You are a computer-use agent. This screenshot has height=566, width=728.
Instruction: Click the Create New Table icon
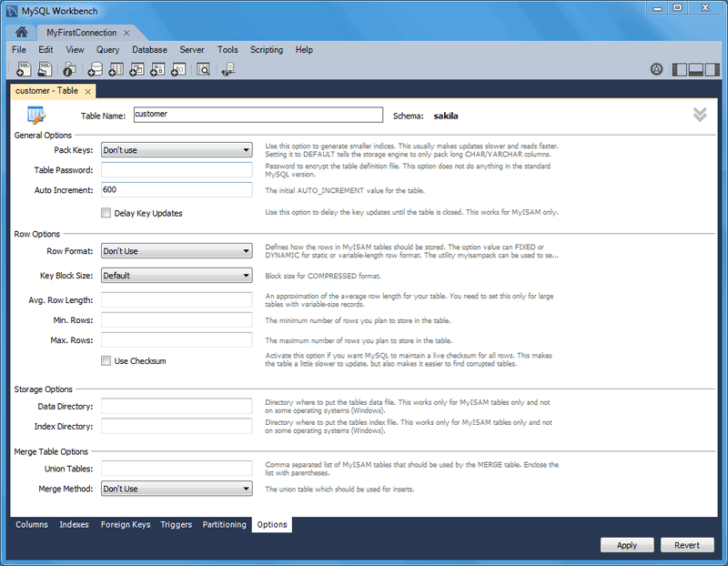(116, 68)
